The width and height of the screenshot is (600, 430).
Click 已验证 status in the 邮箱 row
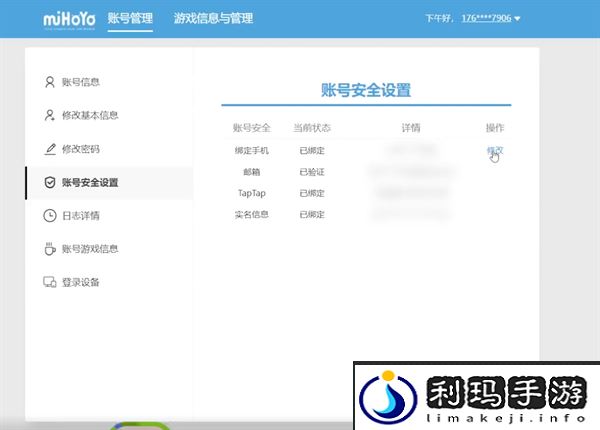312,172
